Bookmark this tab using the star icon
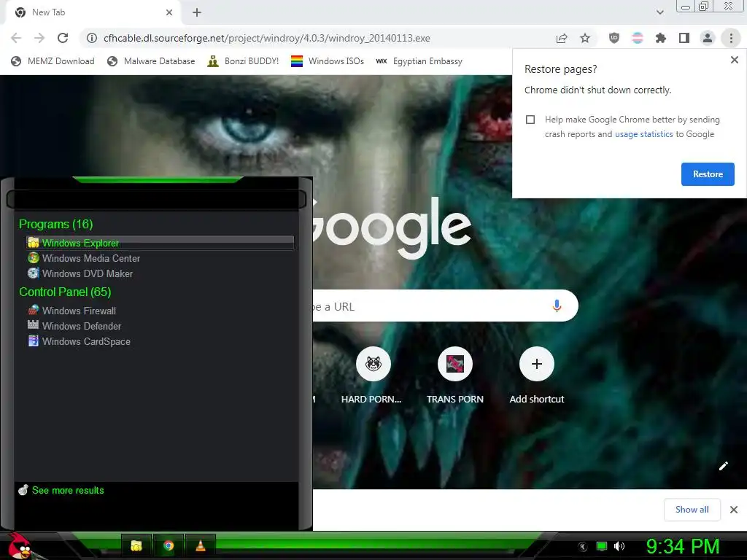Image resolution: width=747 pixels, height=560 pixels. tap(585, 38)
